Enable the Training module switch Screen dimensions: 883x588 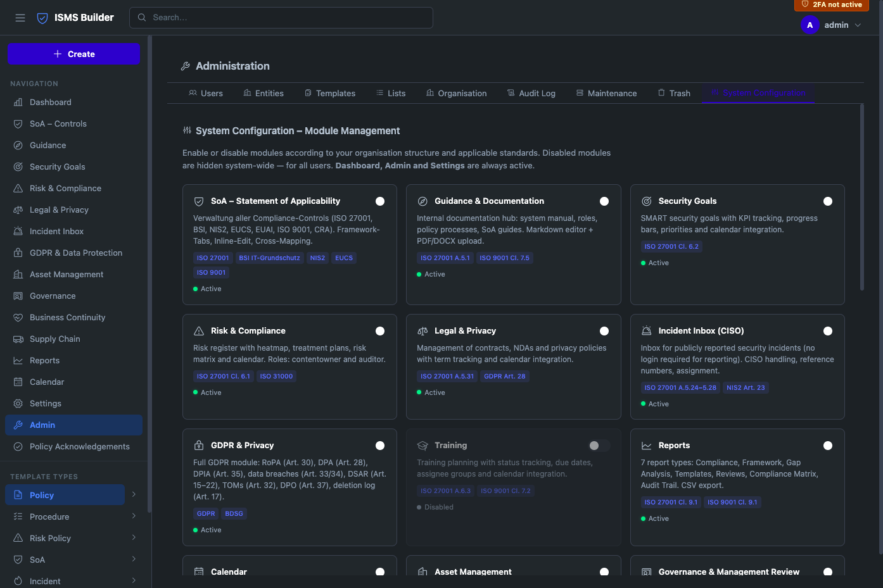pos(599,446)
